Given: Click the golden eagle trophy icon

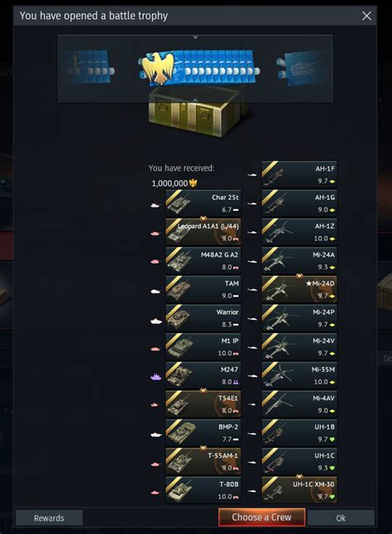Looking at the screenshot, I should click(x=158, y=68).
